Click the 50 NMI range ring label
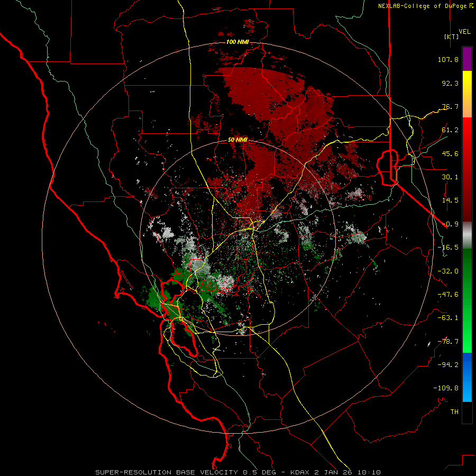Screen dimensions: 476x476 237,140
